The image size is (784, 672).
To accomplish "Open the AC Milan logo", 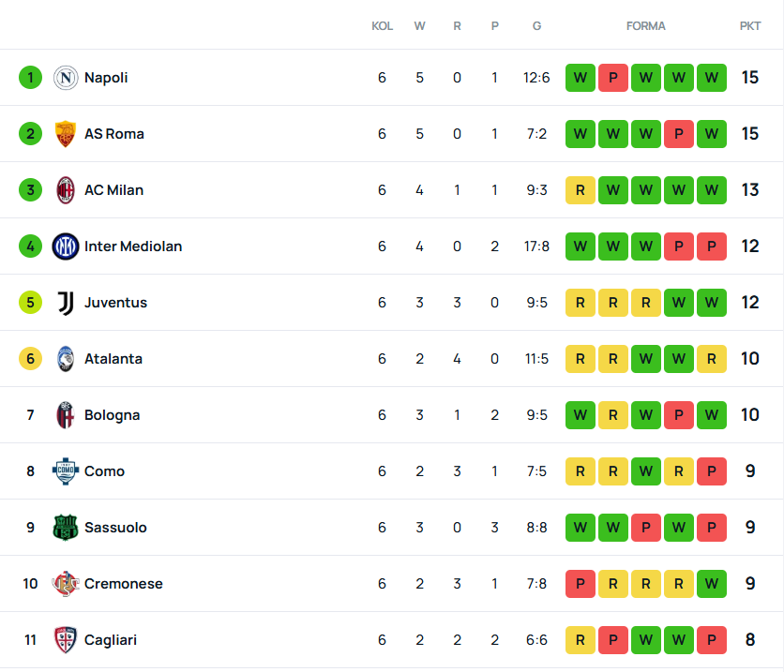I will [66, 190].
